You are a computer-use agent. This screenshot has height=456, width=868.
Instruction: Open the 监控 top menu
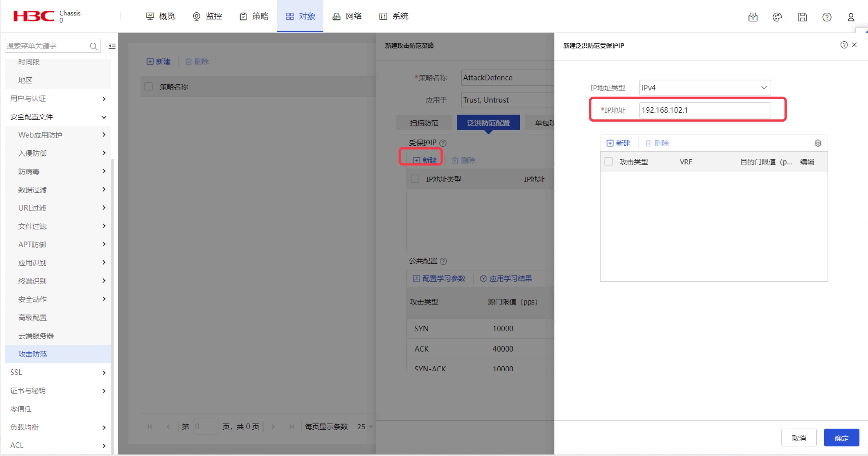coord(207,16)
